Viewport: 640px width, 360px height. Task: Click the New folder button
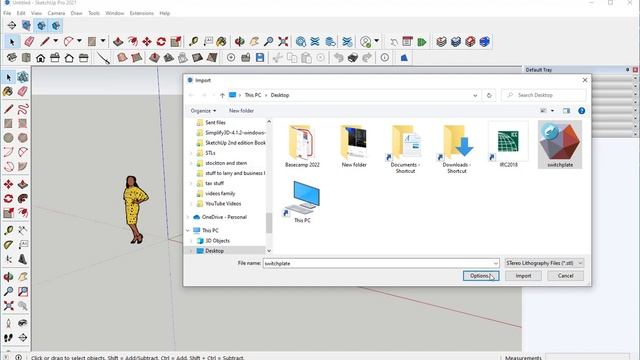241,111
